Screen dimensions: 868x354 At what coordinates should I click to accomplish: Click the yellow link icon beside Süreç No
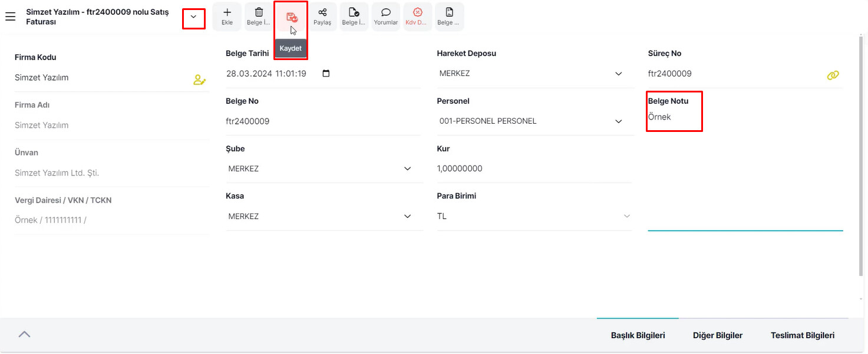coord(833,75)
